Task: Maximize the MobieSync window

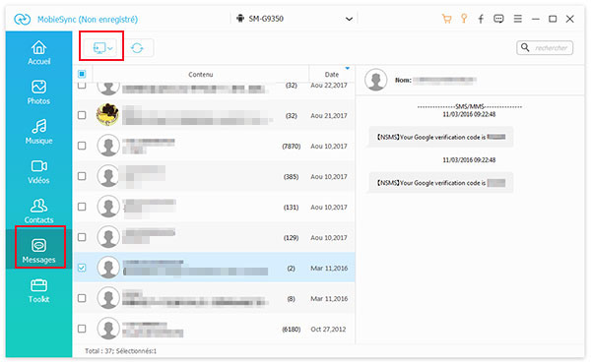Action: click(553, 19)
